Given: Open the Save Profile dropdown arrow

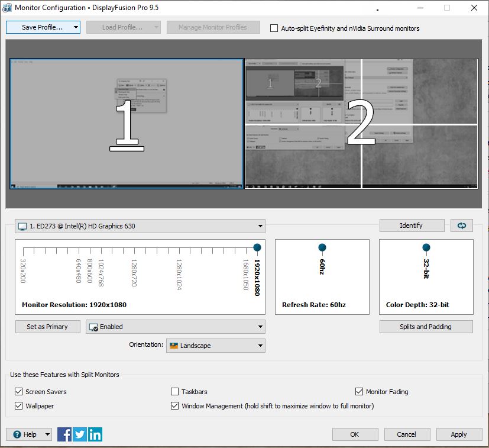Looking at the screenshot, I should (x=76, y=27).
